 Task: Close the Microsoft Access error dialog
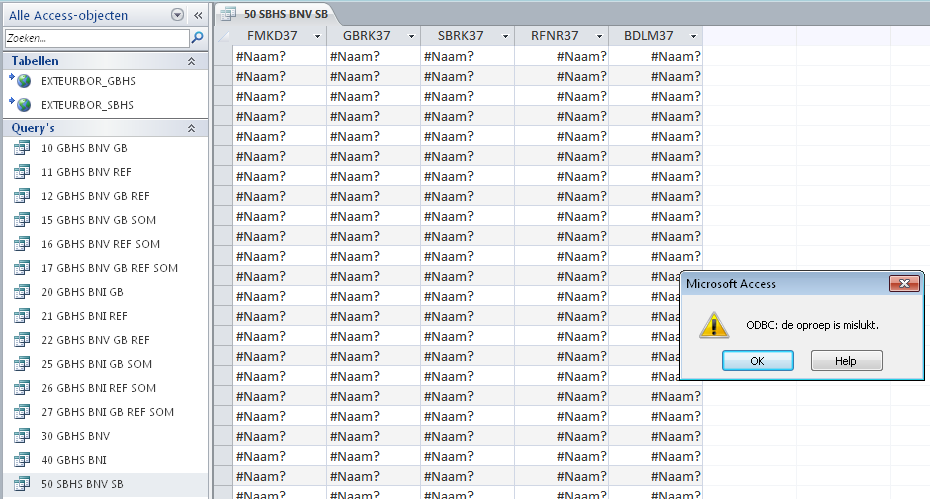tap(904, 284)
